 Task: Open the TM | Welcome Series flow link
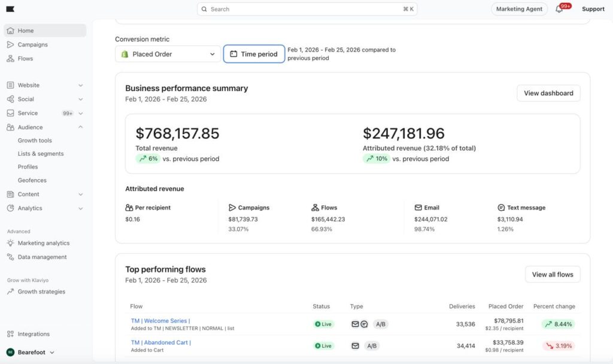coord(160,321)
